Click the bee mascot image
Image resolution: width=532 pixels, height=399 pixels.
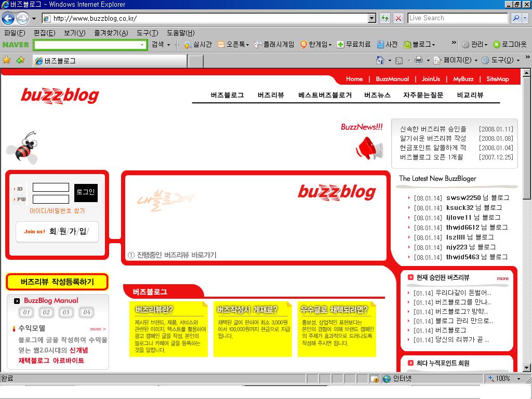(23, 148)
